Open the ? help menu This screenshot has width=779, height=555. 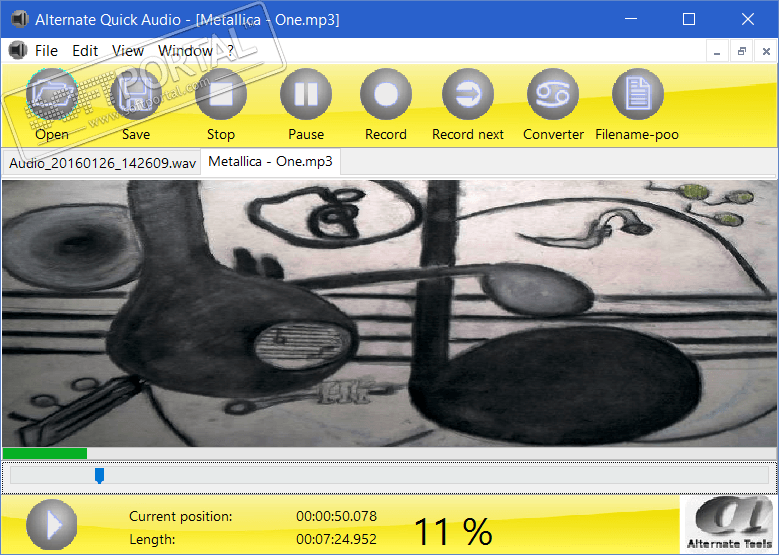pos(231,51)
